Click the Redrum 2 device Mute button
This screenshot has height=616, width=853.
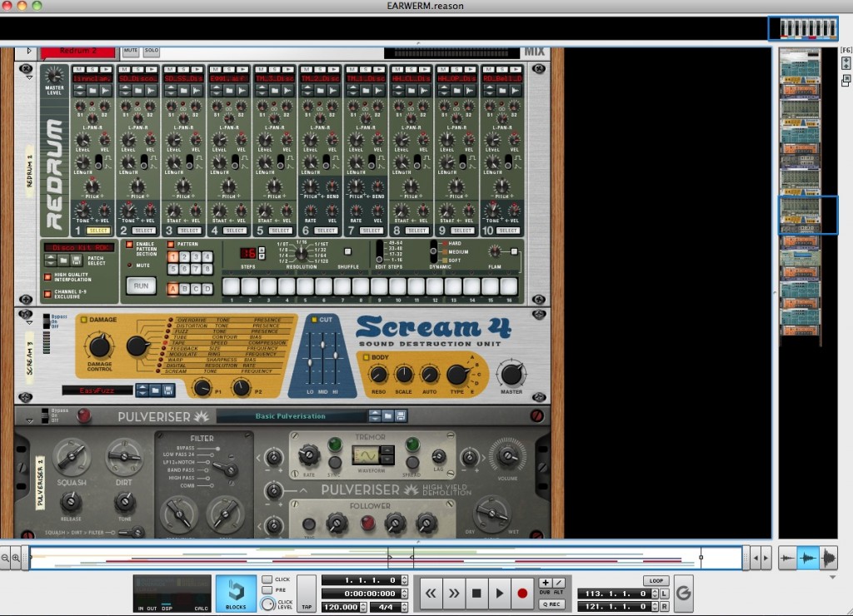pos(131,51)
